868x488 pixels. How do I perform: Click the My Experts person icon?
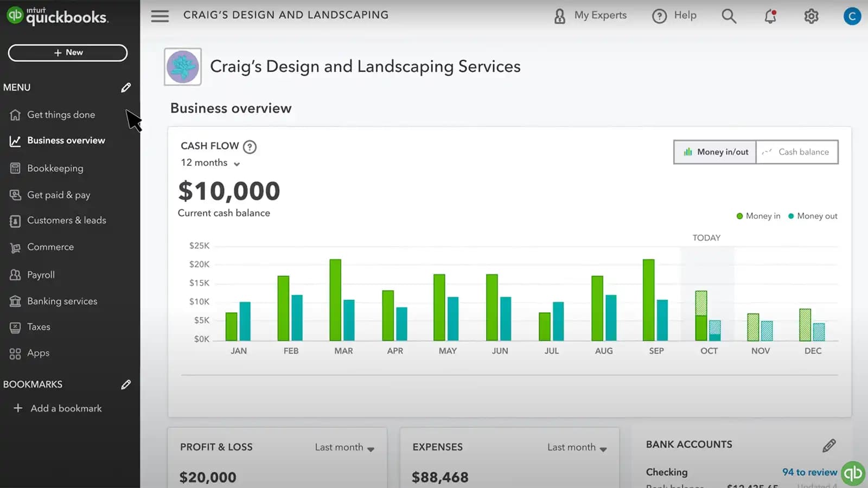click(559, 16)
